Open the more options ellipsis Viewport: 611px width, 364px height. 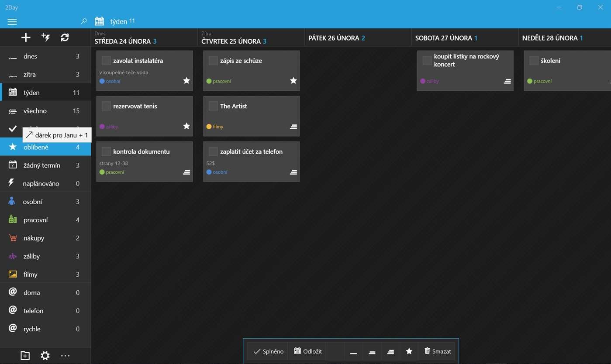tap(65, 356)
